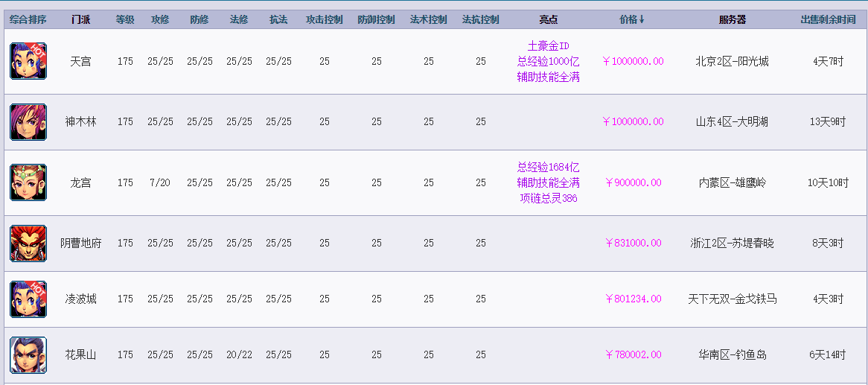Click server 山东4区-大明湖
Screen dimensions: 868x385
point(733,122)
